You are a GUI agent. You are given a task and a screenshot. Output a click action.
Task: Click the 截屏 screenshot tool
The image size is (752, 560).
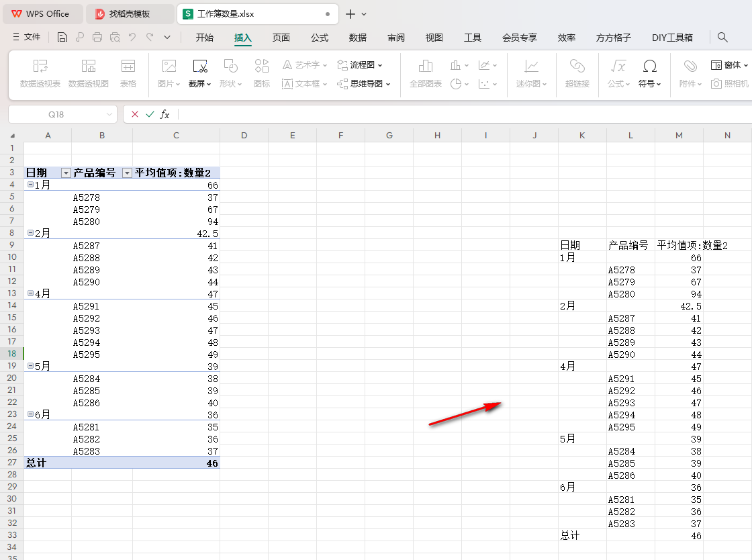pyautogui.click(x=199, y=73)
